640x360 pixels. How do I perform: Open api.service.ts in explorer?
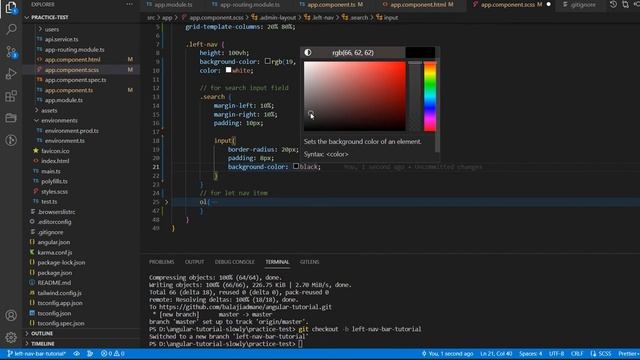click(x=62, y=40)
